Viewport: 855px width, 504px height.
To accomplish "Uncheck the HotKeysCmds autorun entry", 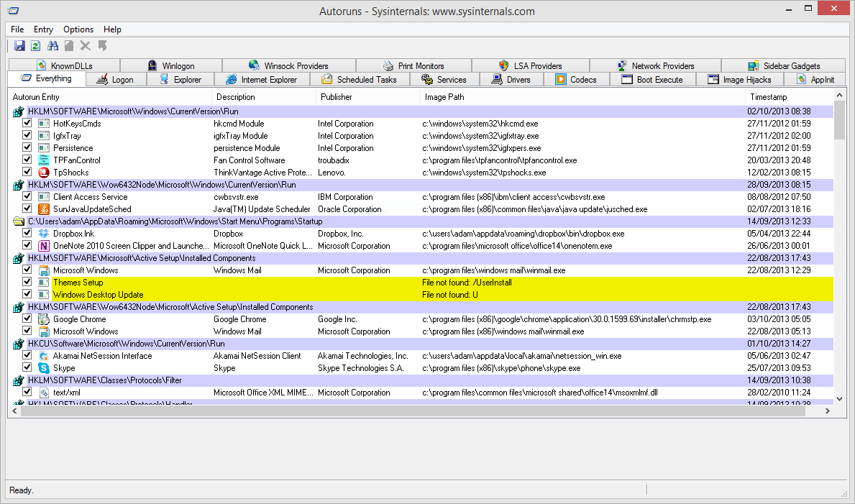I will 27,123.
